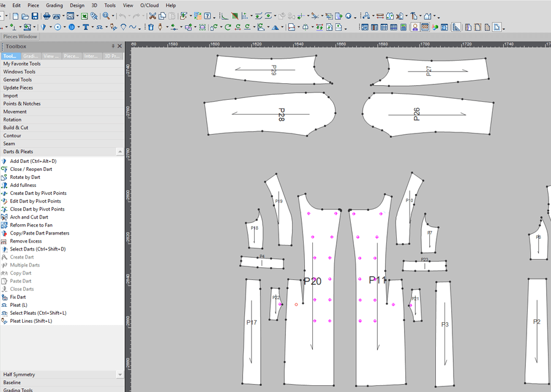Select the Text tool icon

pos(85,27)
